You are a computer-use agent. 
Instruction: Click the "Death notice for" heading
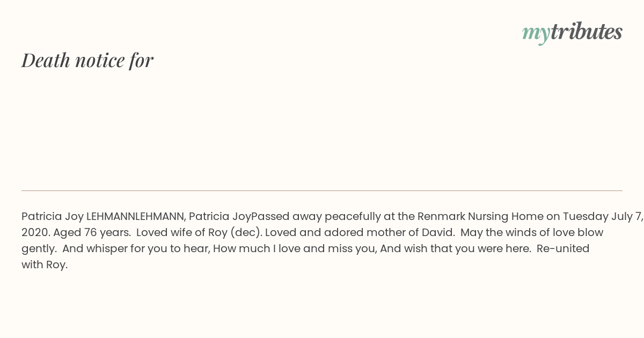pos(87,60)
